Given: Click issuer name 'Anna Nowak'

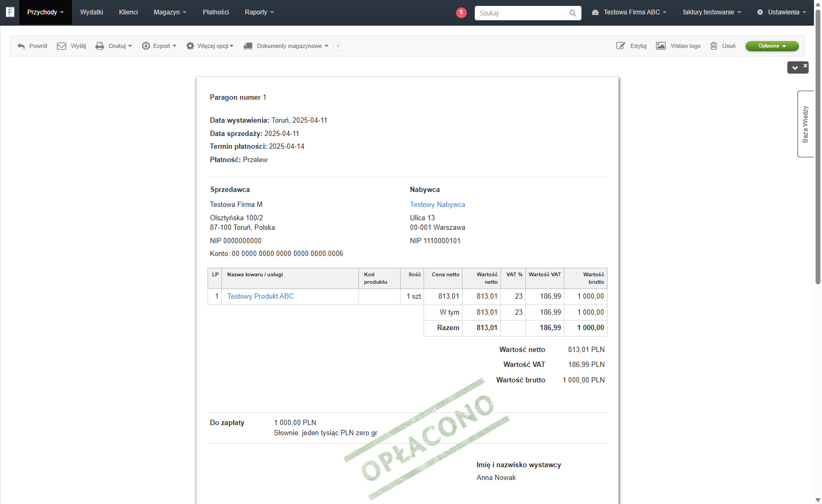Looking at the screenshot, I should tap(496, 478).
